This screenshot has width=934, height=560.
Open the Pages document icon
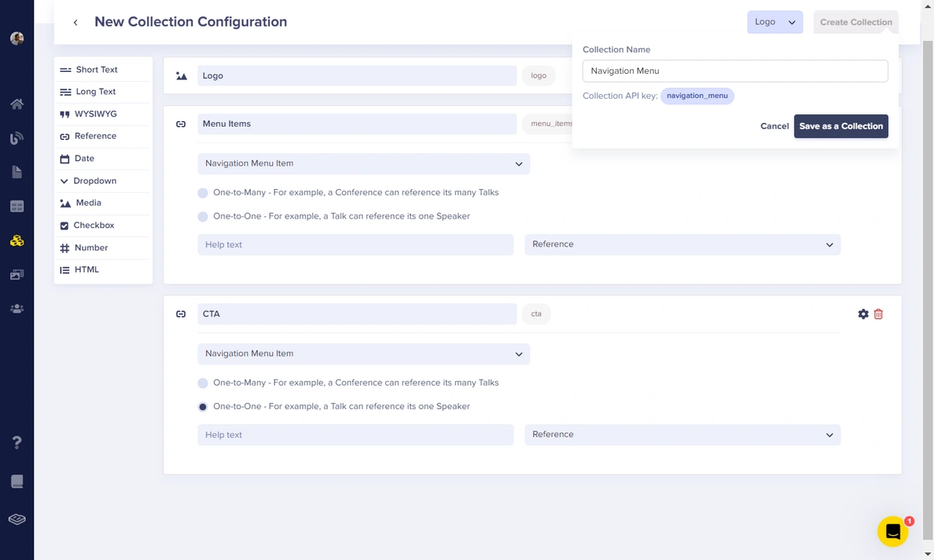[x=16, y=172]
